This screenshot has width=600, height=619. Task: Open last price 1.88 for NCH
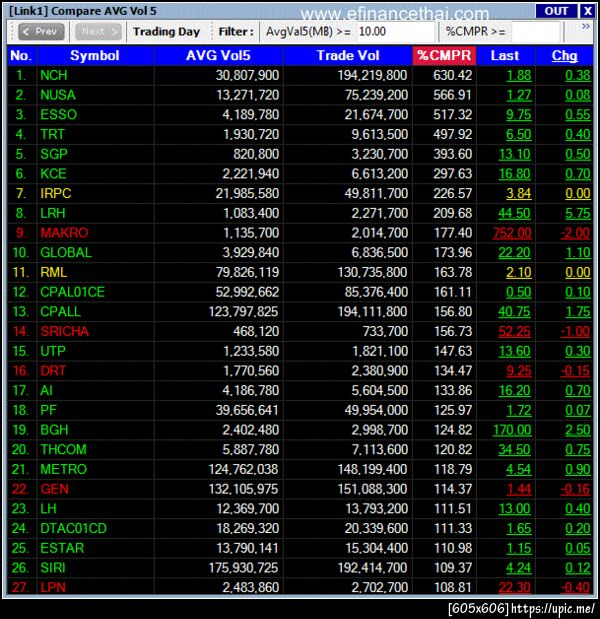click(x=519, y=75)
